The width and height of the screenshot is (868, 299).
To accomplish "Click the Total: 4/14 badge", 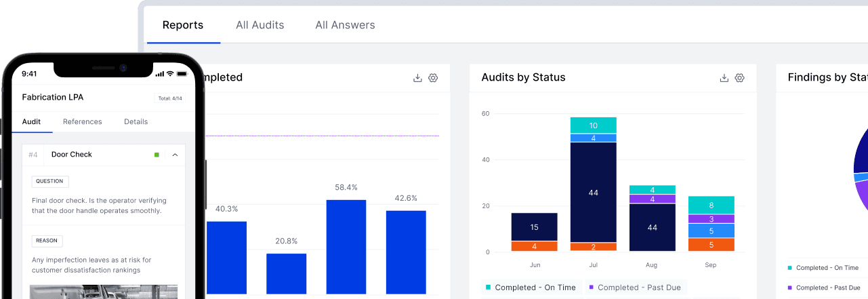I will click(x=169, y=98).
